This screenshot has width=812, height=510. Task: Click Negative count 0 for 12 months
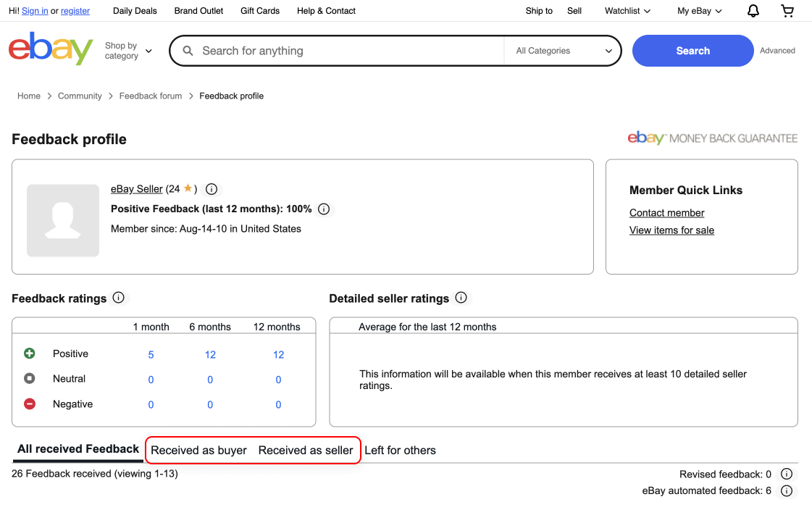pos(279,404)
